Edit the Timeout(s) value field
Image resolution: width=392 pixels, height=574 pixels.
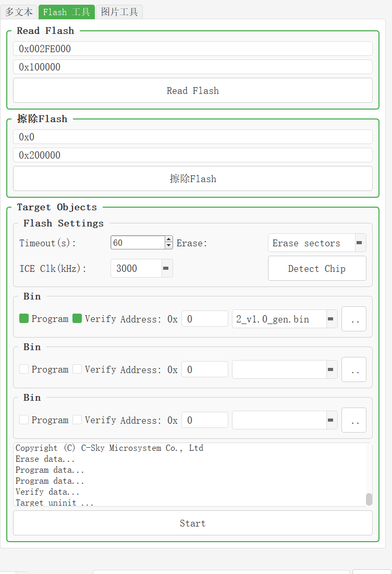(138, 243)
